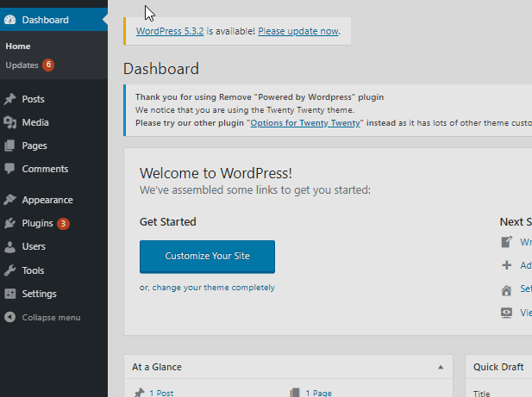This screenshot has height=397, width=532.
Task: Open the Comments menu
Action: pos(45,169)
